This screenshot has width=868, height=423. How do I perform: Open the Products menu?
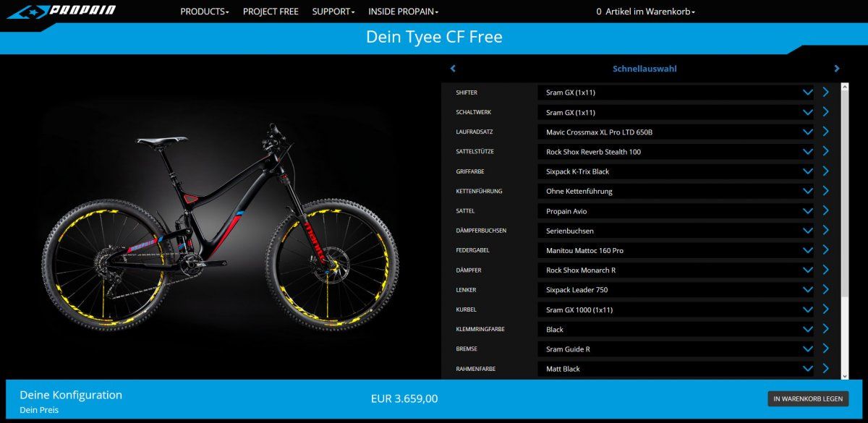point(205,12)
